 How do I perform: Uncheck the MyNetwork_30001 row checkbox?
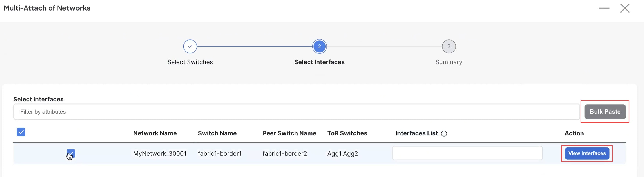(71, 153)
